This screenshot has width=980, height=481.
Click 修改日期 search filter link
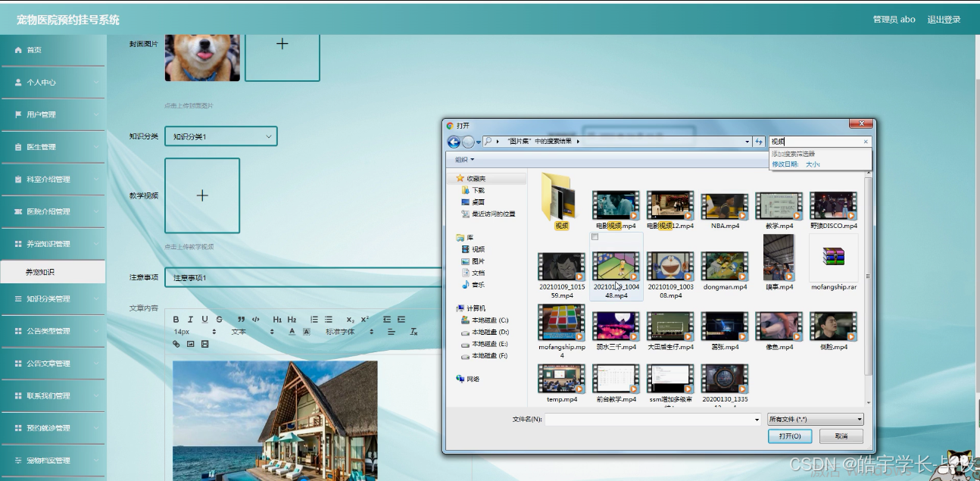[785, 164]
